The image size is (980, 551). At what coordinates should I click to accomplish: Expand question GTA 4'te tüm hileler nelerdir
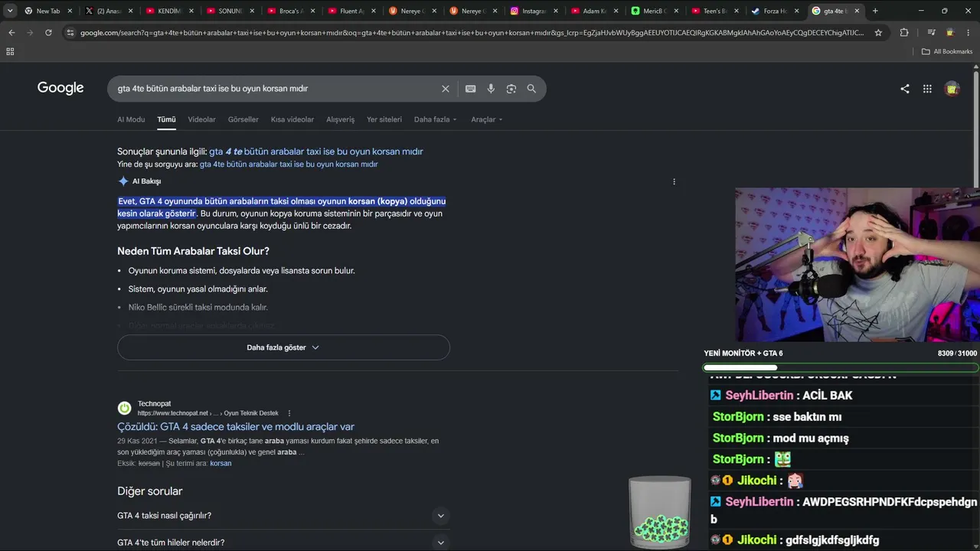tap(283, 543)
